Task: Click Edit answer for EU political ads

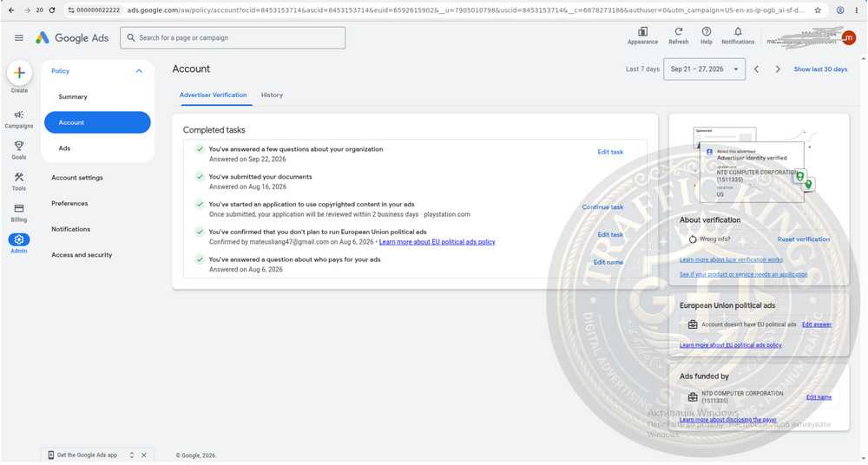Action: click(x=817, y=325)
